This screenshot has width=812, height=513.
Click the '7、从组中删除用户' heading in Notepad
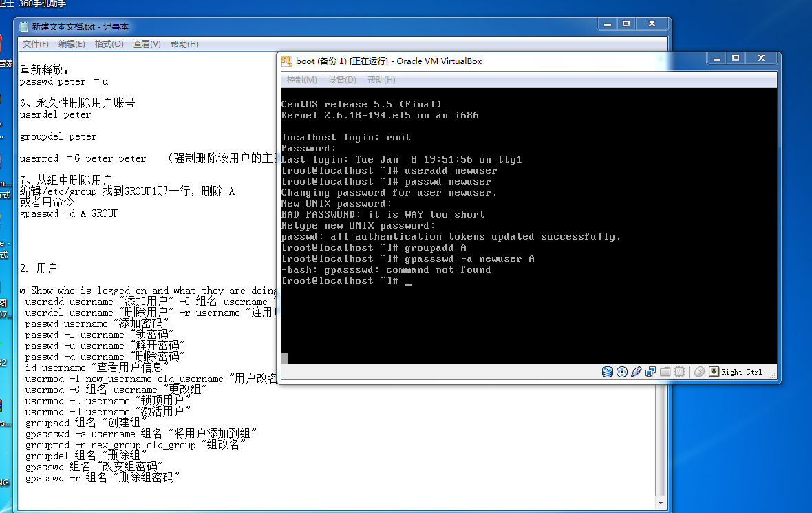[x=66, y=180]
